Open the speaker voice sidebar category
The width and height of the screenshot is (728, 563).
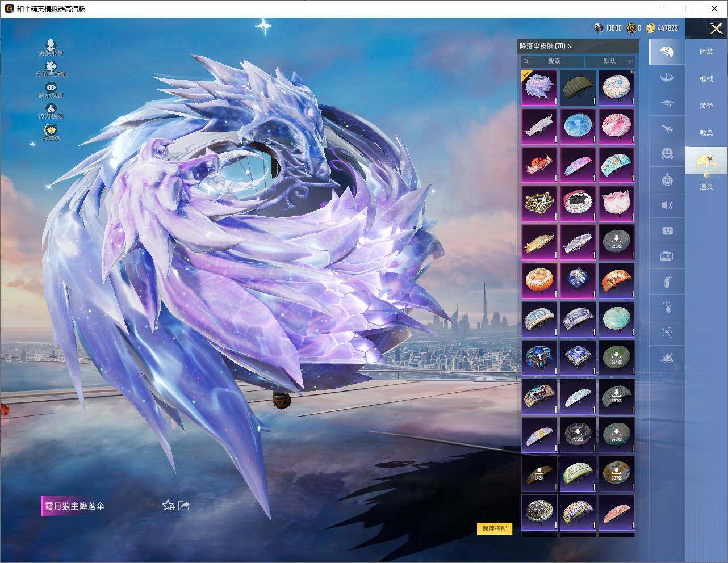tap(667, 205)
